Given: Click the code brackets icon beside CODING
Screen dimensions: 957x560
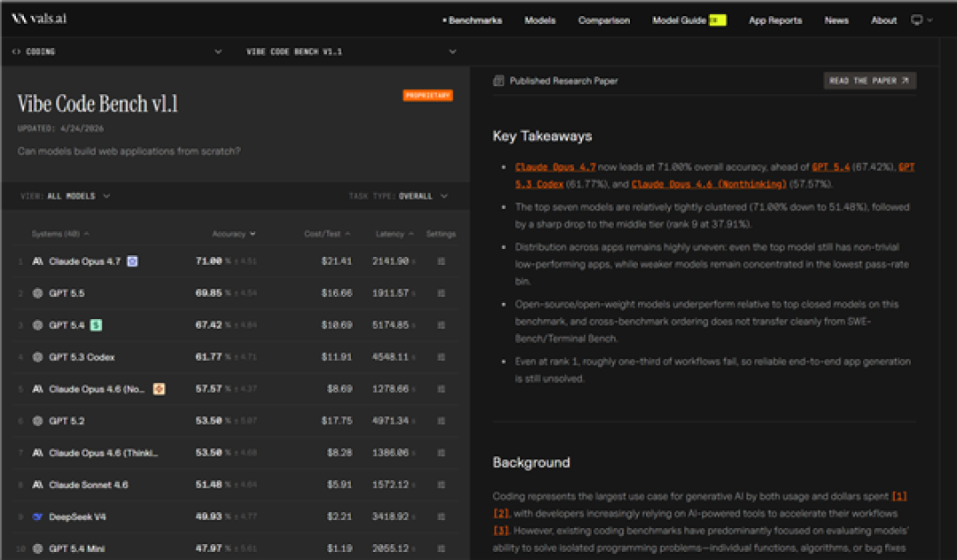Looking at the screenshot, I should pos(17,52).
